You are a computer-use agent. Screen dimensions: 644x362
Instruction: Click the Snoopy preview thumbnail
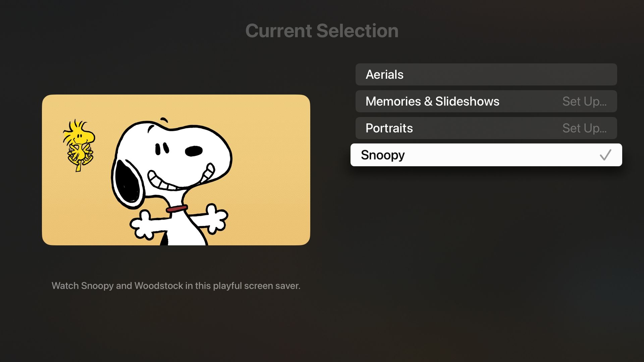pyautogui.click(x=176, y=170)
